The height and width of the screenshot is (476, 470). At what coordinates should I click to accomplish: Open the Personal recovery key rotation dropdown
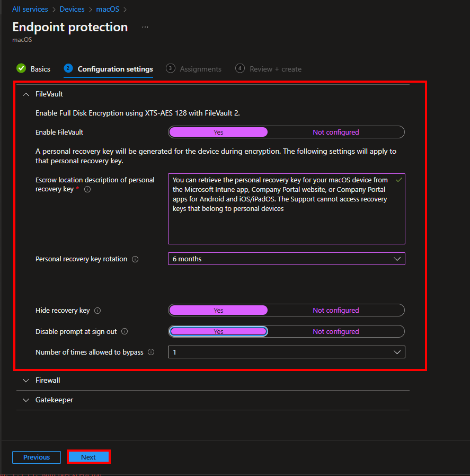286,259
